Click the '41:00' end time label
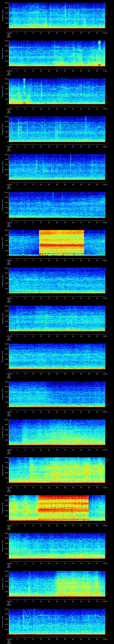The image size is (114, 644). pyautogui.click(x=105, y=450)
